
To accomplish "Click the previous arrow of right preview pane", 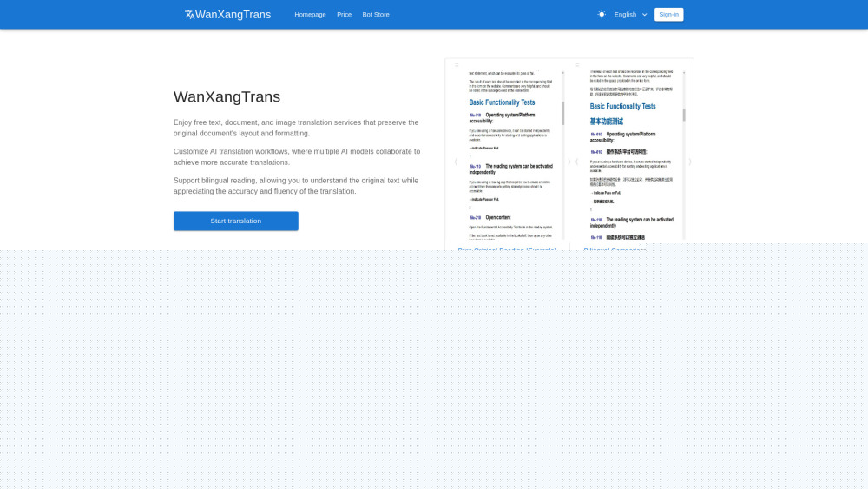I will point(577,162).
